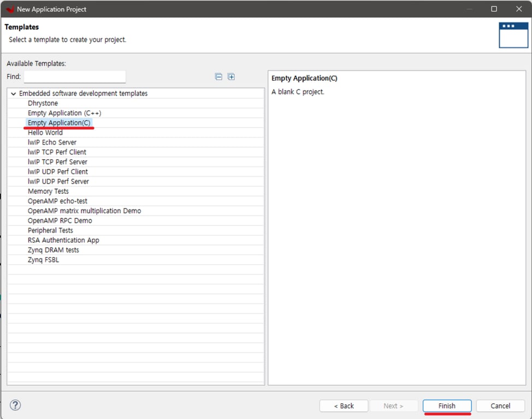Screen dimensions: 532x419
Task: Select the Hello World template
Action: (x=45, y=133)
